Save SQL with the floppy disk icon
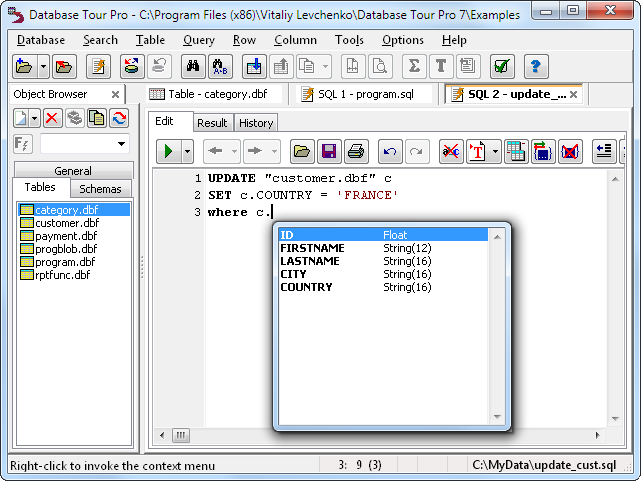 point(329,152)
